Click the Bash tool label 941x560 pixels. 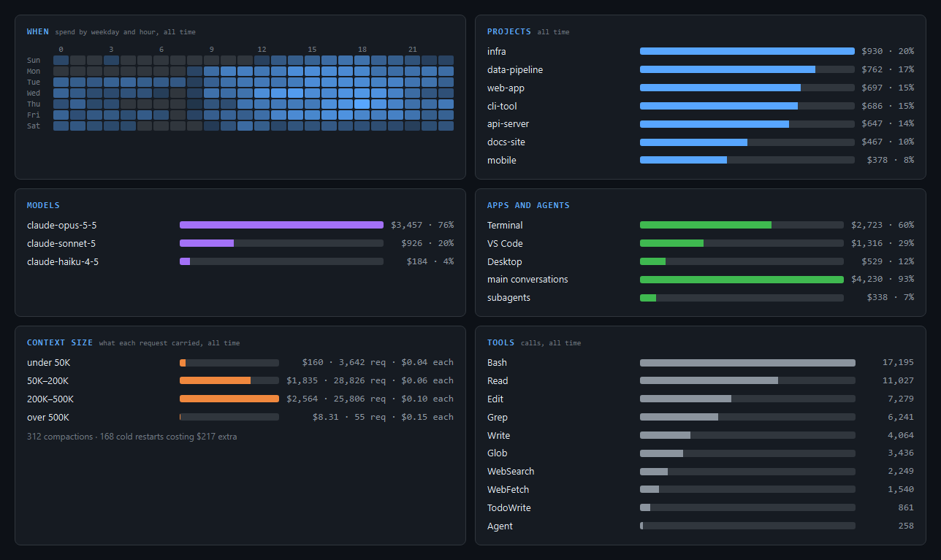click(x=497, y=363)
